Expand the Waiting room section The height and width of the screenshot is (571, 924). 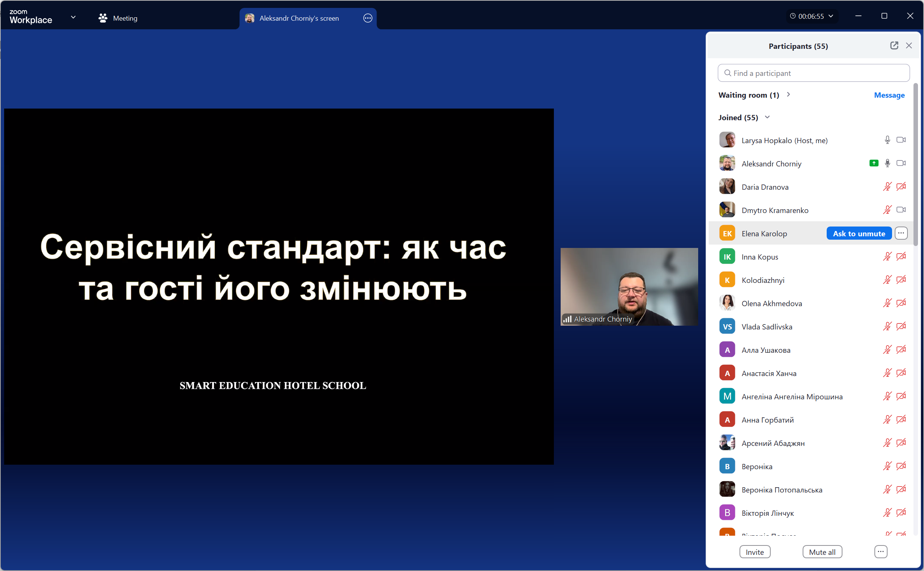coord(788,95)
